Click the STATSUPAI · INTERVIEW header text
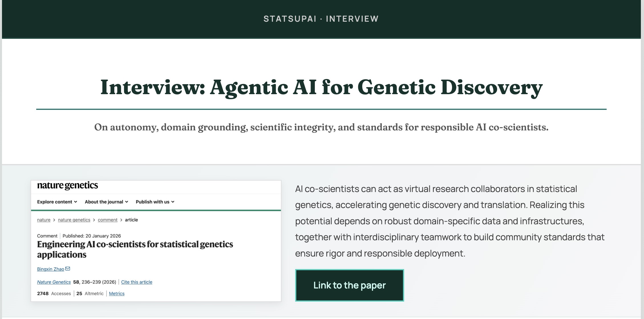The image size is (644, 319). (x=321, y=19)
